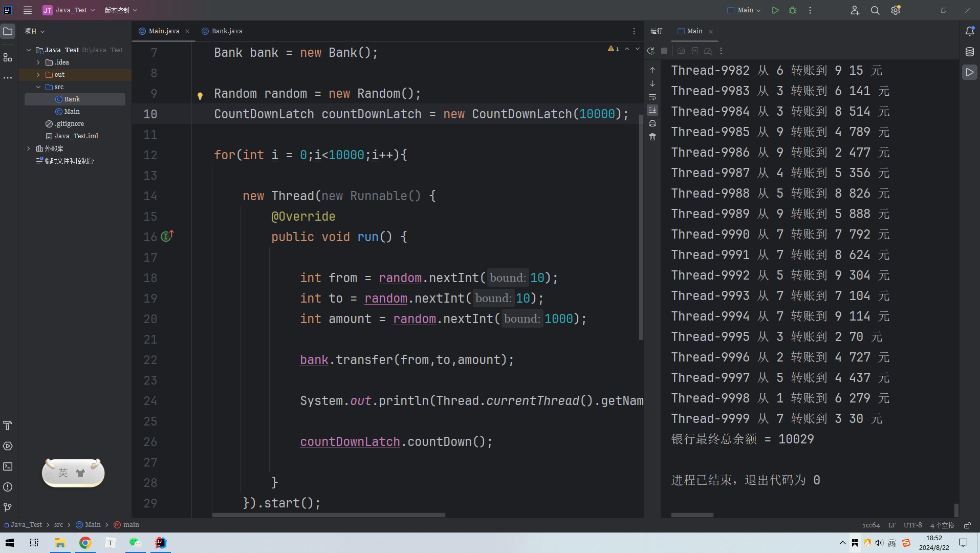This screenshot has width=980, height=553.
Task: Run the Main configuration
Action: click(775, 10)
